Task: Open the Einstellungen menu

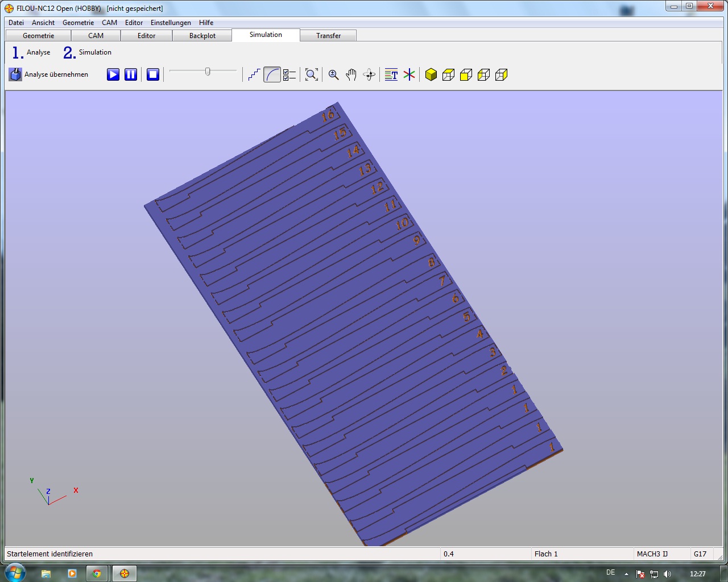Action: pos(171,23)
